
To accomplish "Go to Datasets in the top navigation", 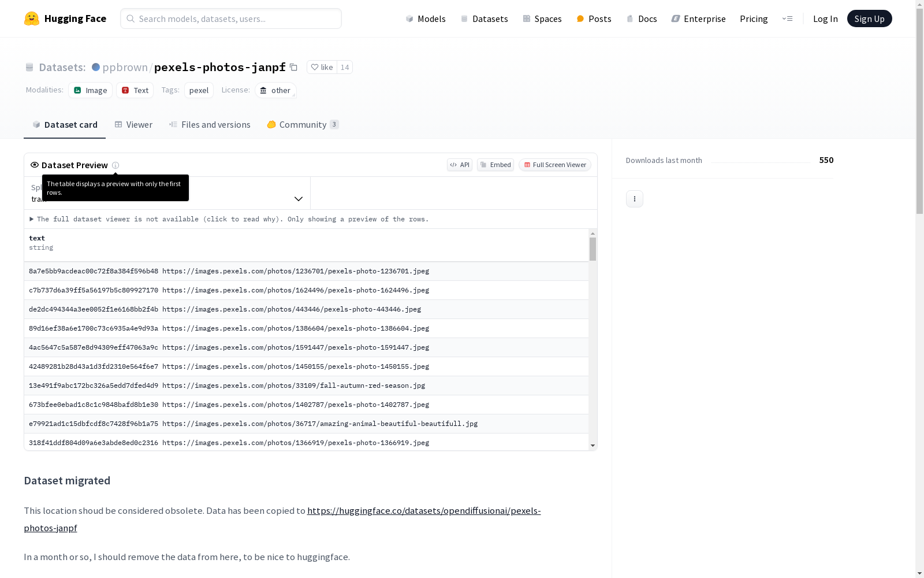I will [x=484, y=18].
